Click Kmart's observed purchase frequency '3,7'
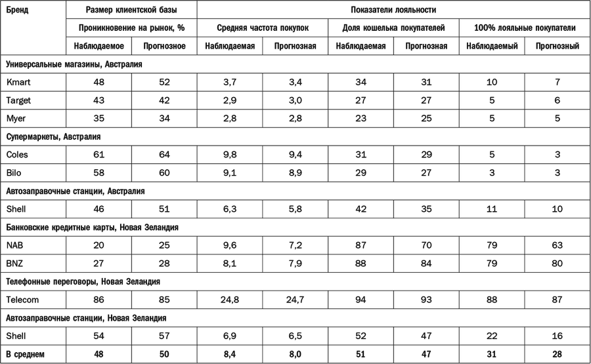591x364 pixels. (230, 82)
